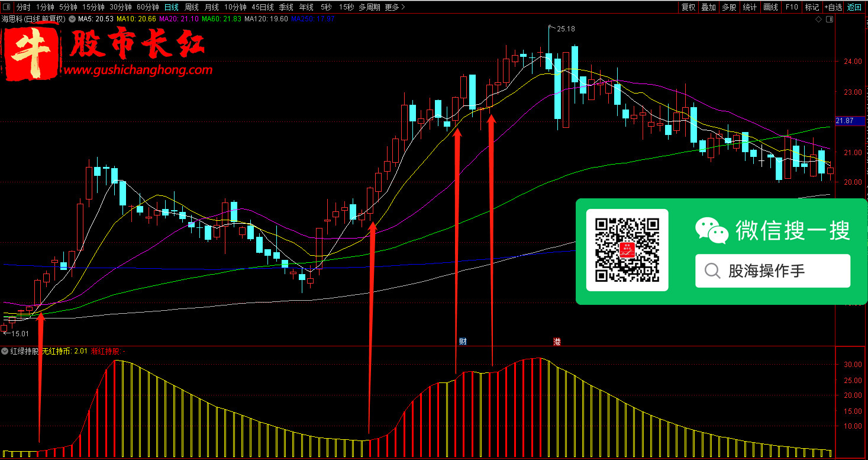The image size is (868, 460).
Task: Select the 1分钟 period tab
Action: click(x=44, y=7)
